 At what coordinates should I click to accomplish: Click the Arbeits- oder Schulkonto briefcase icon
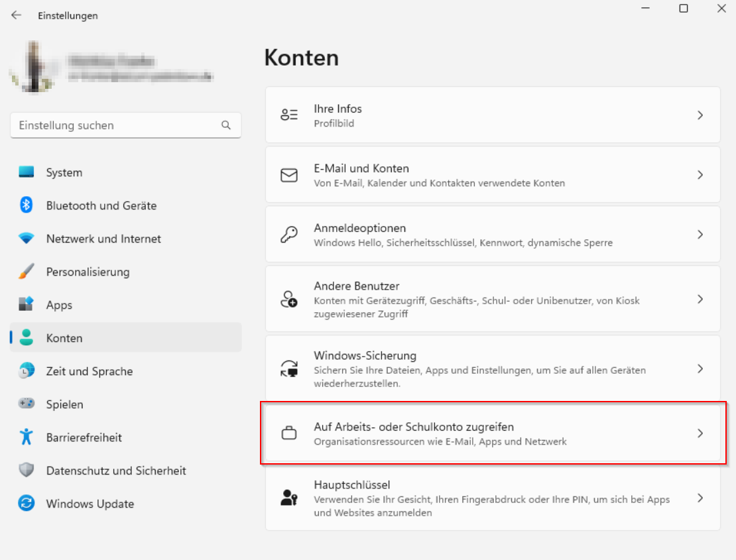pyautogui.click(x=288, y=433)
